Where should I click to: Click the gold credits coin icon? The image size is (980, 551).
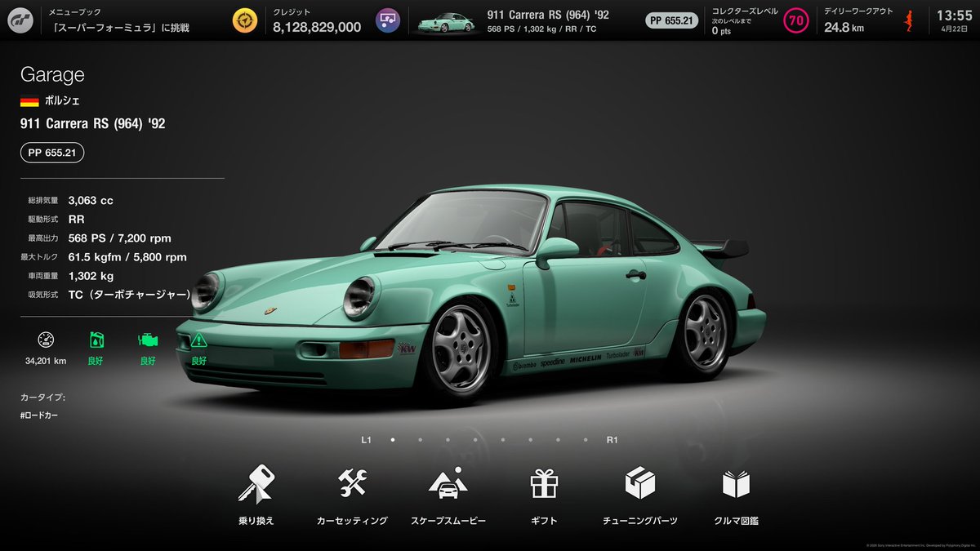tap(244, 20)
